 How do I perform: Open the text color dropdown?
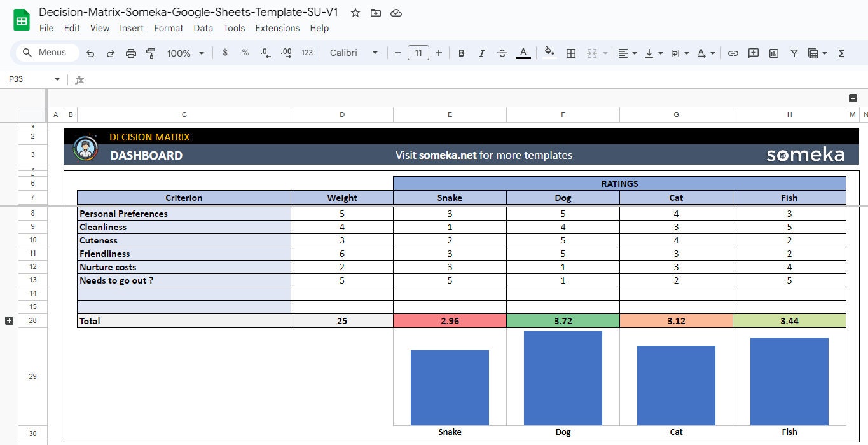[523, 53]
